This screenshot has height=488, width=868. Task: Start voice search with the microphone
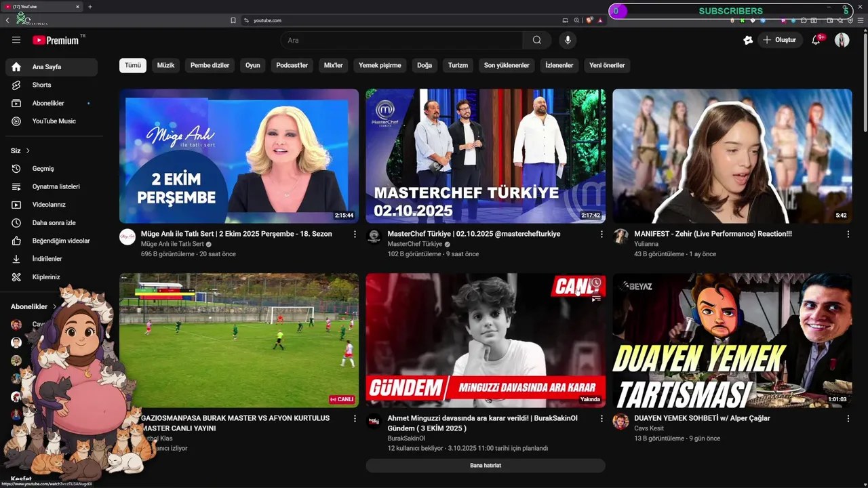(568, 40)
